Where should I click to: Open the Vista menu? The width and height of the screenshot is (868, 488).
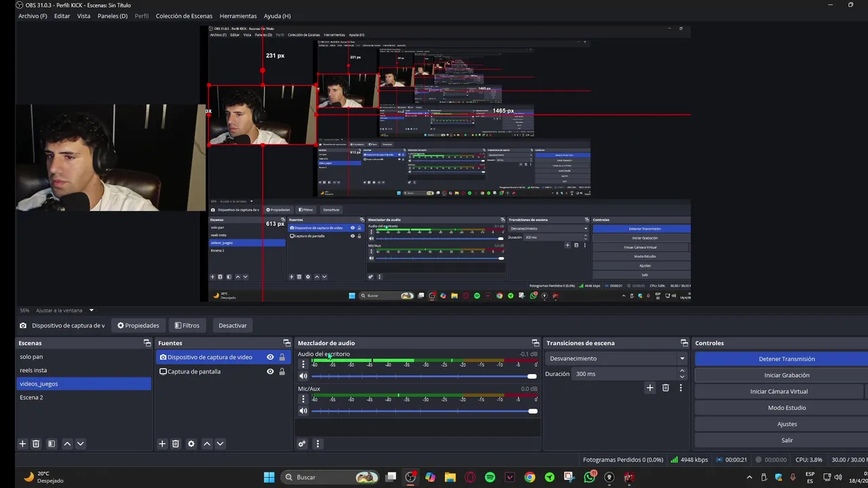click(x=83, y=16)
